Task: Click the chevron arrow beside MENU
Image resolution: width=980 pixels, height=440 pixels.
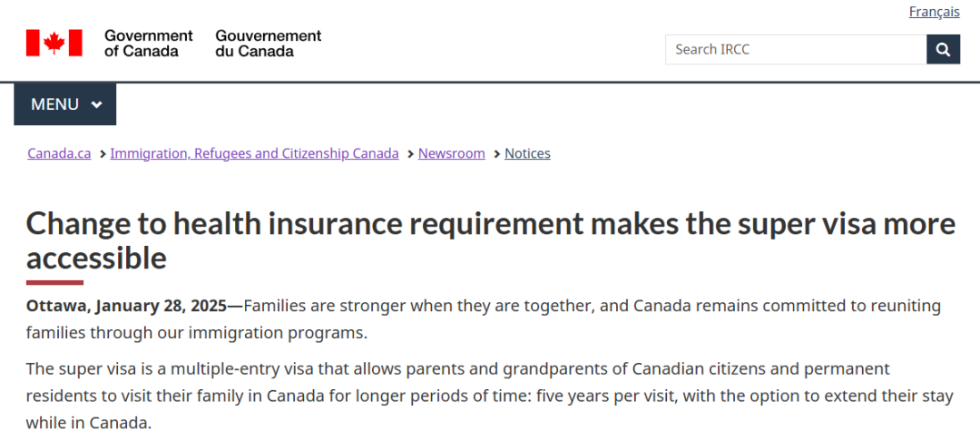Action: [96, 104]
